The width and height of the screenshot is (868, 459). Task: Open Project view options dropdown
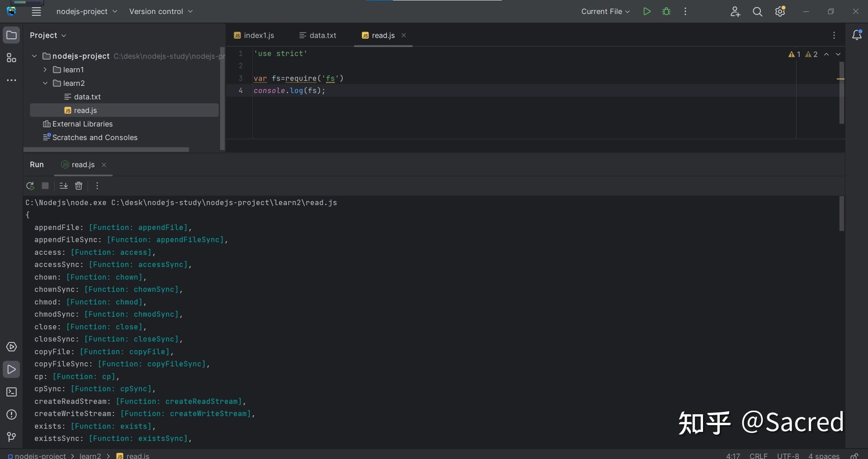click(48, 35)
